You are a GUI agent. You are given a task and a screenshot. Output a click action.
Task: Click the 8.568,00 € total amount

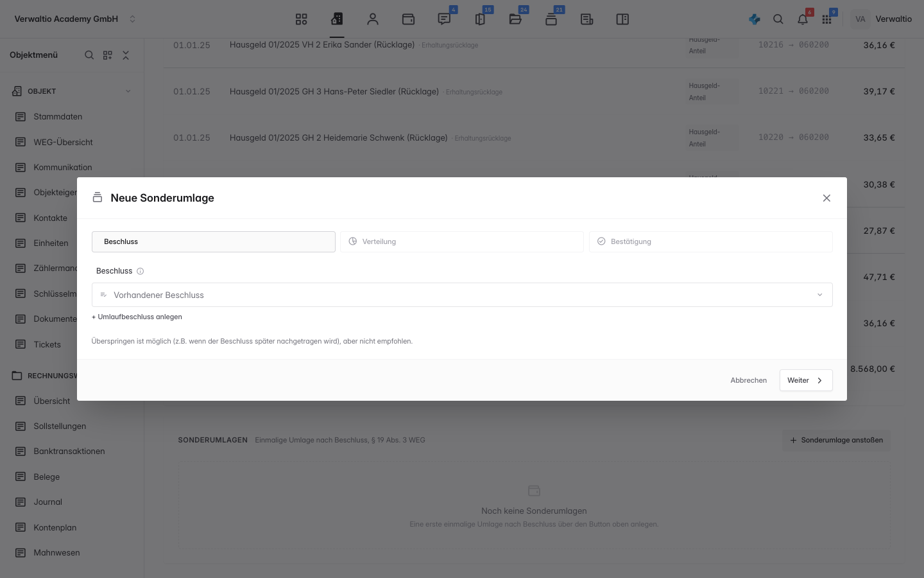pos(873,369)
